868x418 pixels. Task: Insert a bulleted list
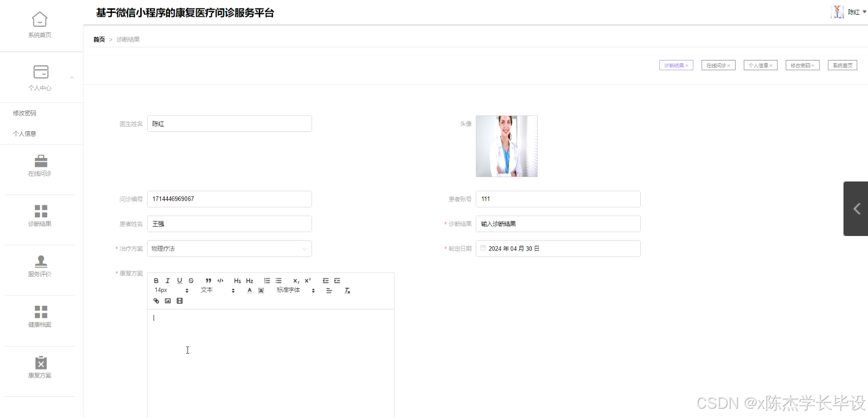coord(278,281)
